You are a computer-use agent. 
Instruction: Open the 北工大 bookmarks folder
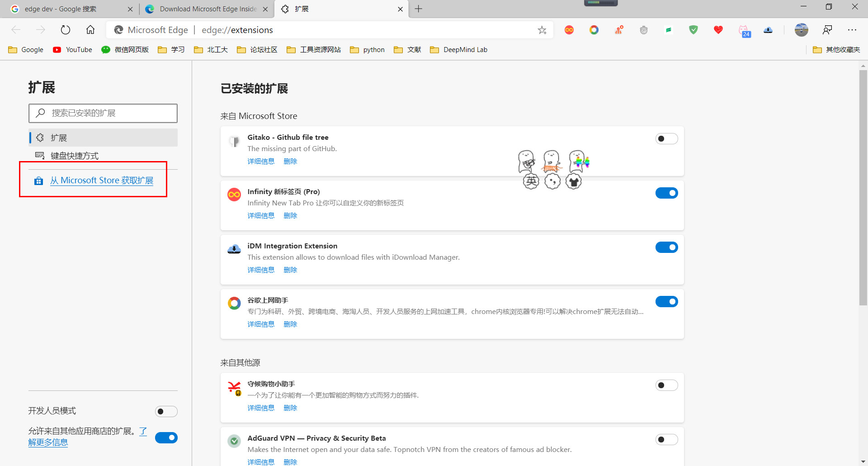(211, 50)
